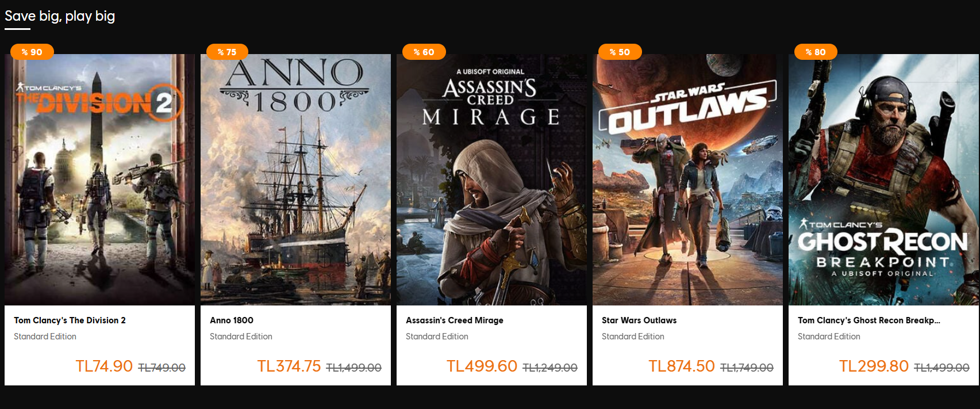Click the Assassin's Creed Mirage cover art
This screenshot has width=980, height=409.
(x=491, y=179)
